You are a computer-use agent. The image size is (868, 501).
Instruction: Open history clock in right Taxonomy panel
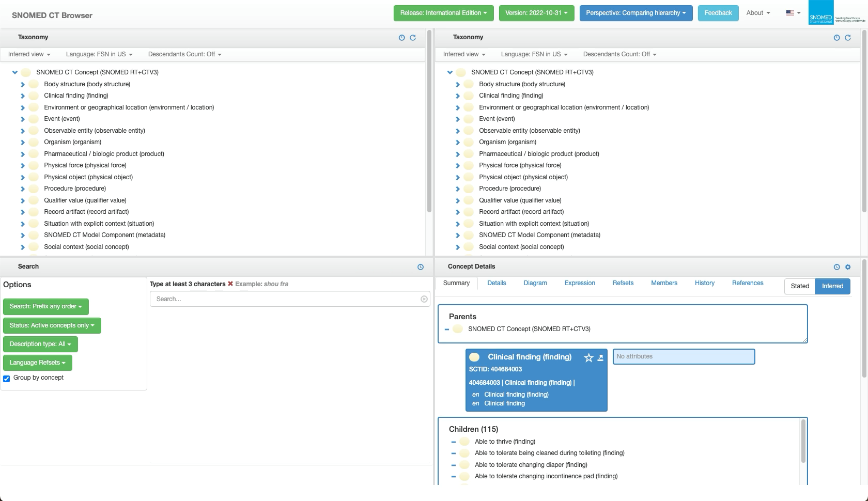836,38
